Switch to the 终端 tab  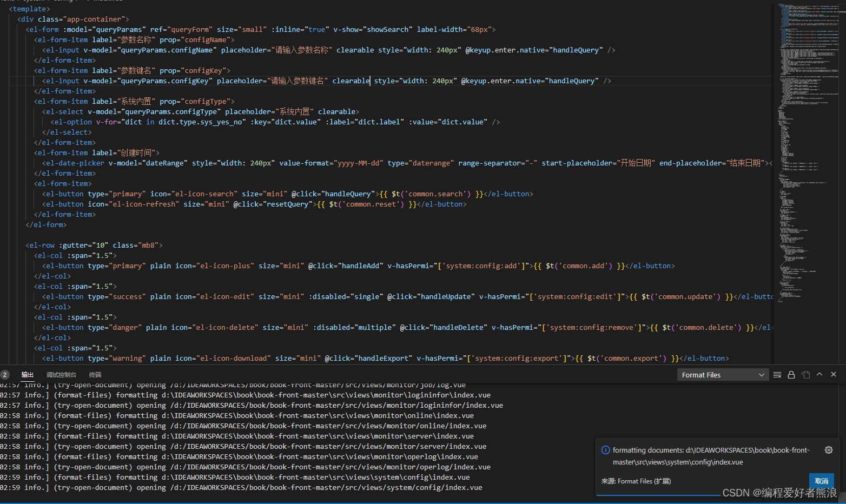point(95,375)
